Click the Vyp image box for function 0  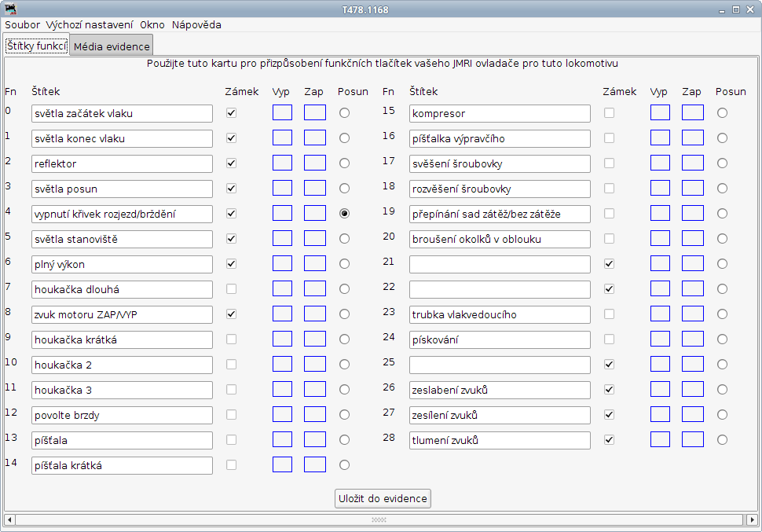282,113
